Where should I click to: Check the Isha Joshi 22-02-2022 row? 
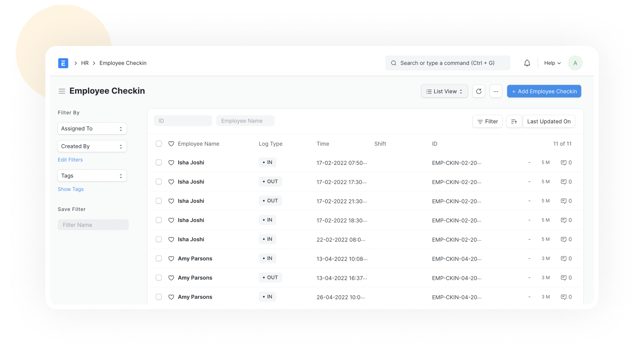159,239
